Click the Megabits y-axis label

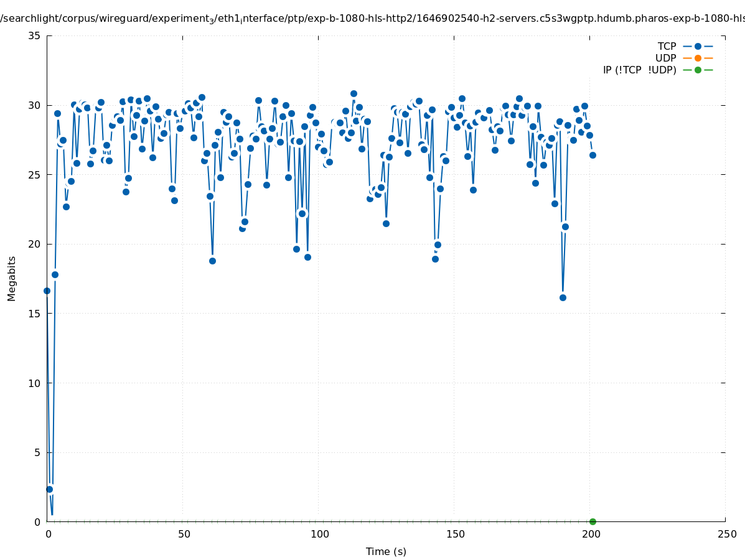click(x=12, y=278)
